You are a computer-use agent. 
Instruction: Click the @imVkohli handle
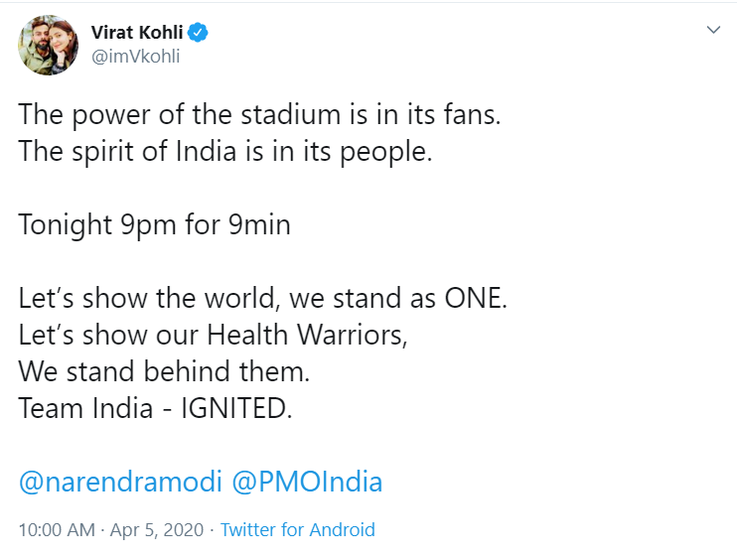(135, 56)
